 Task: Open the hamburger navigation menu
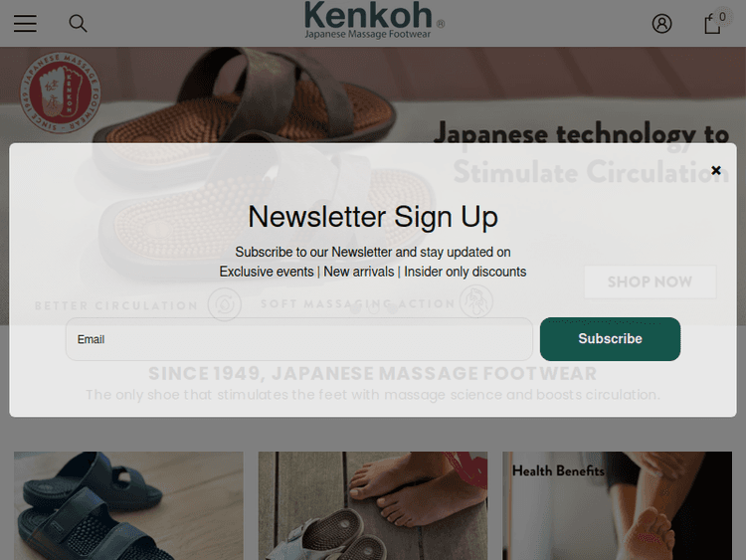click(25, 23)
